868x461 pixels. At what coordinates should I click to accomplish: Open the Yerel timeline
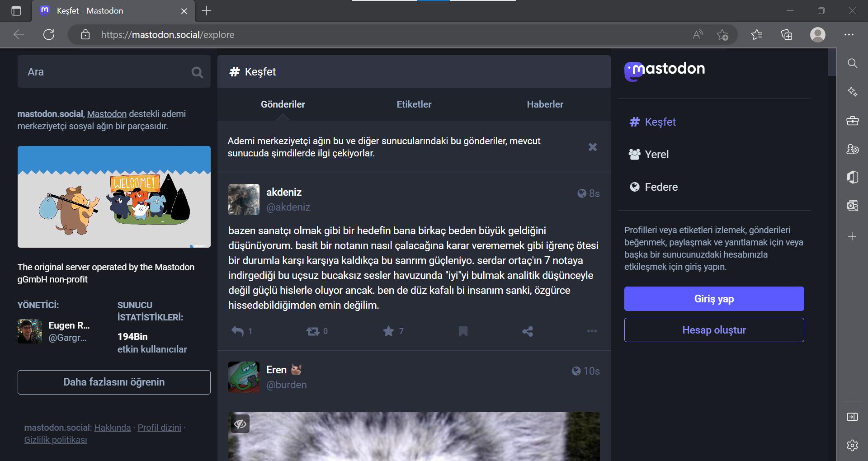pyautogui.click(x=649, y=155)
